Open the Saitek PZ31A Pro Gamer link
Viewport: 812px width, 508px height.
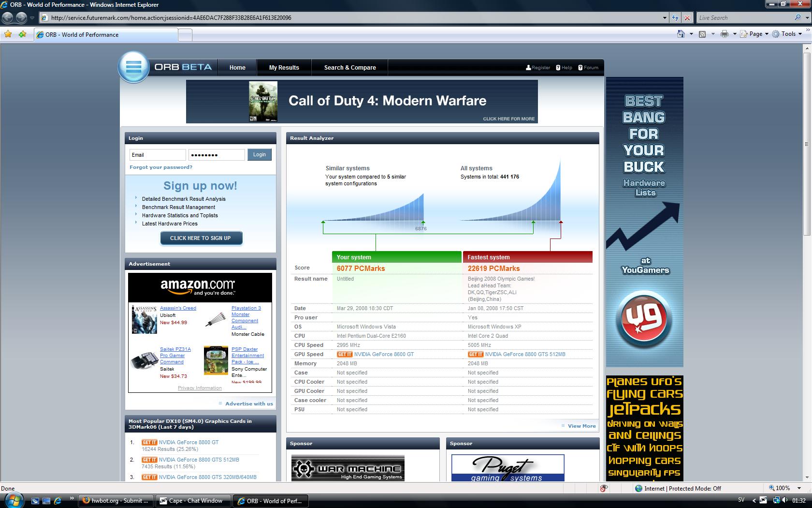pyautogui.click(x=175, y=355)
